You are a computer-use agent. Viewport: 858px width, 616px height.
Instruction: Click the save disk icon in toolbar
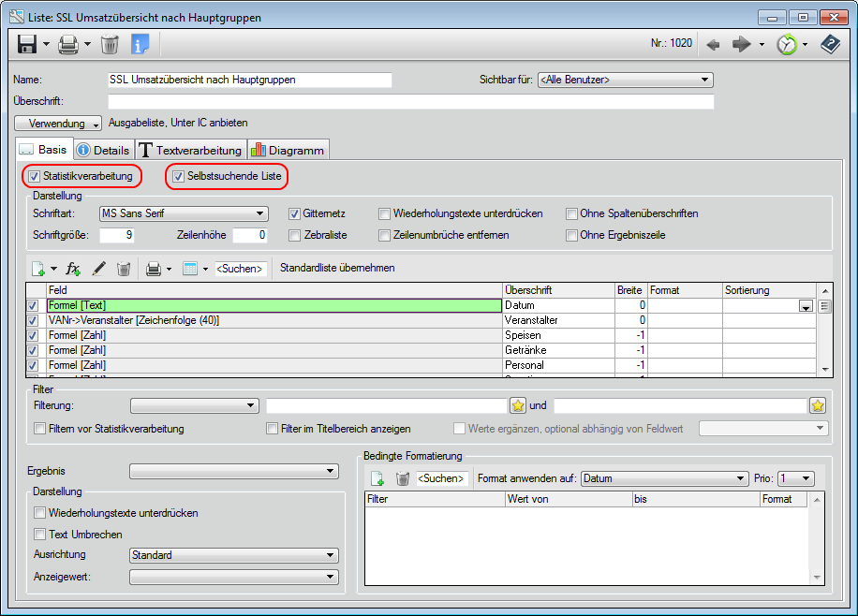(27, 44)
